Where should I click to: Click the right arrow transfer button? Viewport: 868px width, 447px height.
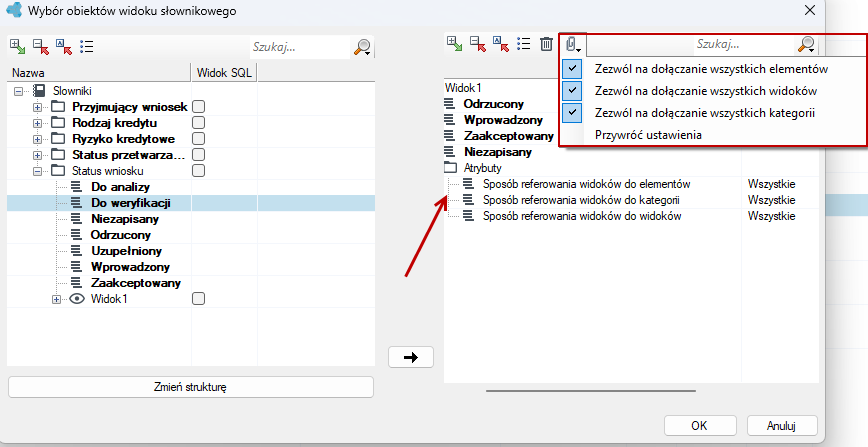tap(411, 357)
